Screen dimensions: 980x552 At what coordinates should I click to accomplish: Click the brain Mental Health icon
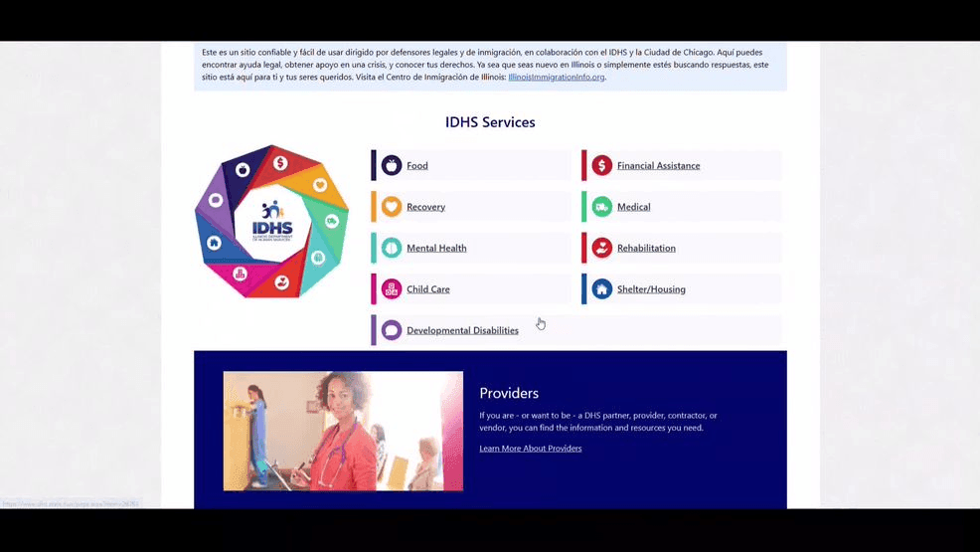392,248
